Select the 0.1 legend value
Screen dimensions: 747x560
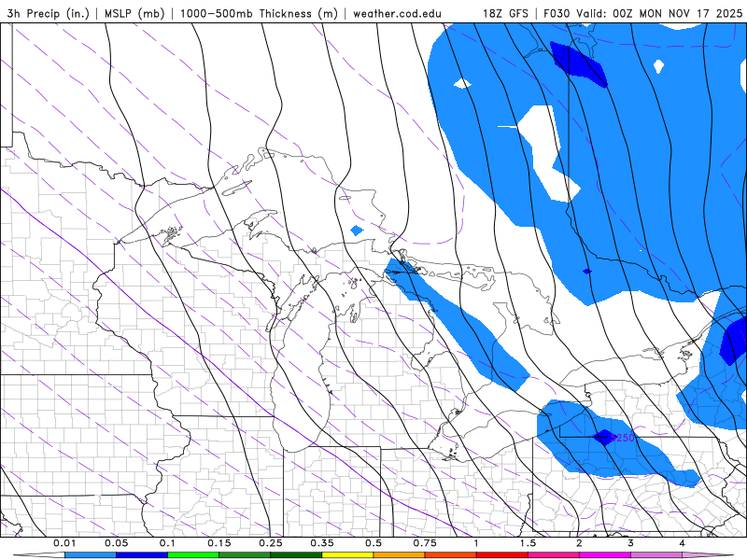(167, 543)
